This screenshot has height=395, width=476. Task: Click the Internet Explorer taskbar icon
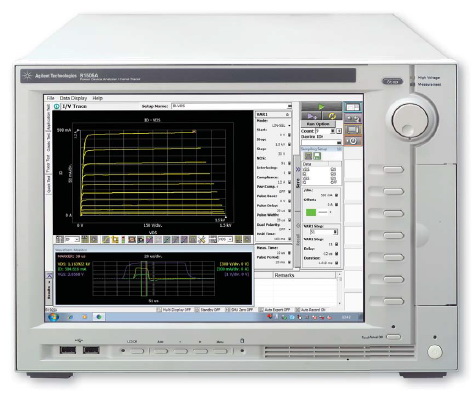[70, 317]
